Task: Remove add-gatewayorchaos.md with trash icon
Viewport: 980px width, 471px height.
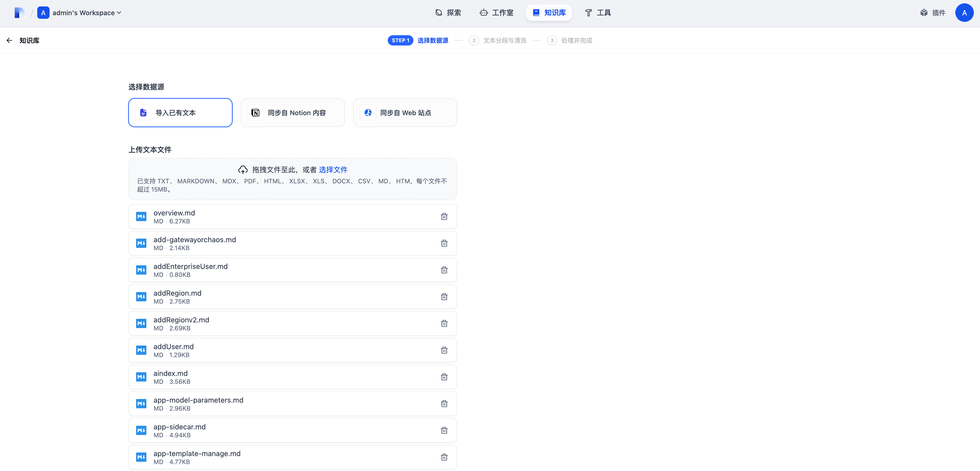Action: pyautogui.click(x=444, y=243)
